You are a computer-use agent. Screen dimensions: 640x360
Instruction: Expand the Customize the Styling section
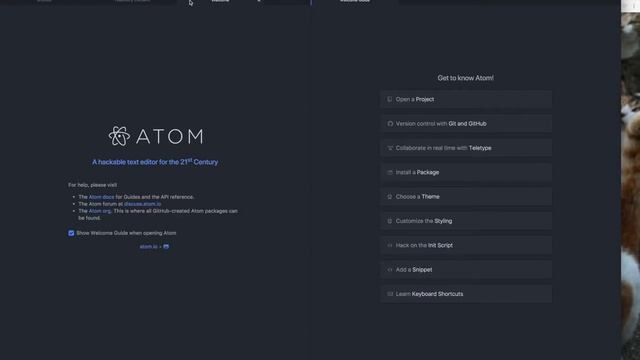click(x=466, y=221)
